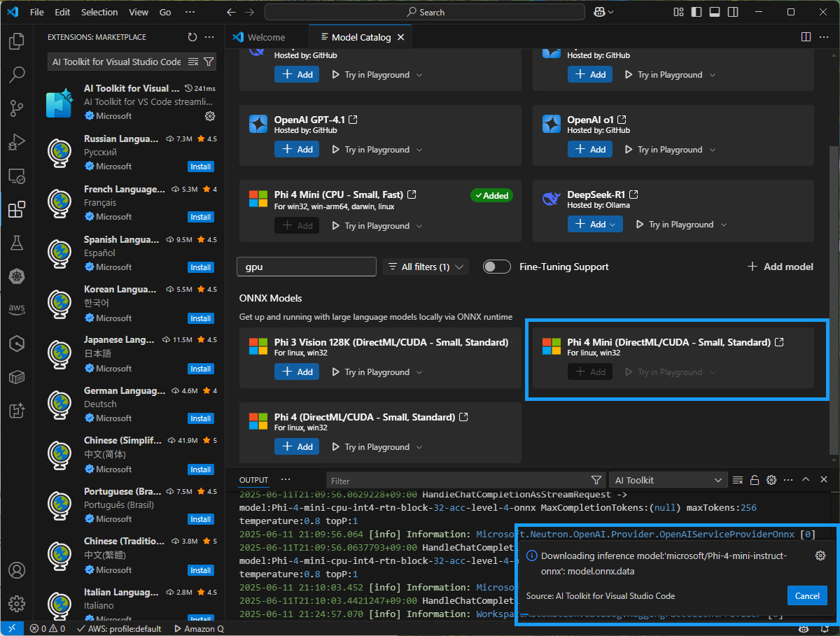
Task: Expand Try in Playground options for Phi 4 (DirectML/CUDA)
Action: tap(420, 447)
